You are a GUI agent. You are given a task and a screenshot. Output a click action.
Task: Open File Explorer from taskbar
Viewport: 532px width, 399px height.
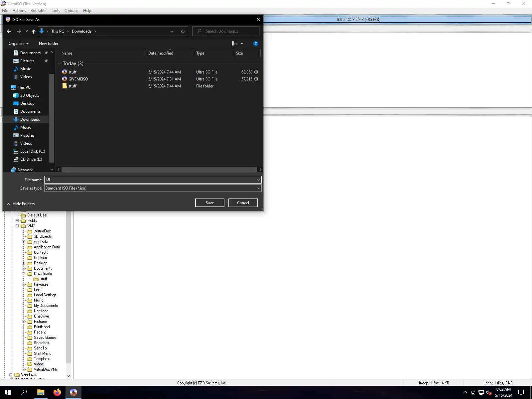tap(41, 392)
